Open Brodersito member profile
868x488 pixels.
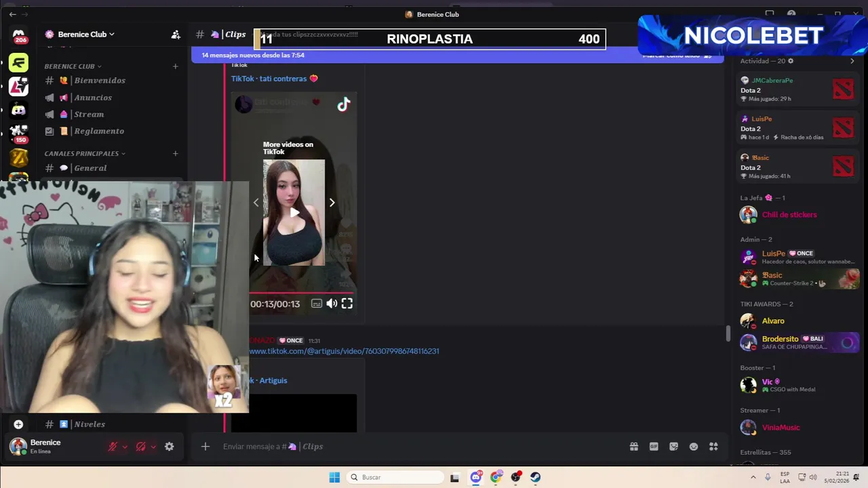797,343
